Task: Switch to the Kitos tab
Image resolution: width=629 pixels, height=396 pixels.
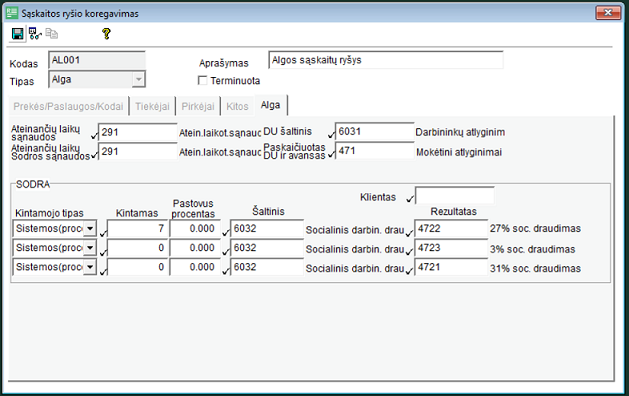Action: 237,106
